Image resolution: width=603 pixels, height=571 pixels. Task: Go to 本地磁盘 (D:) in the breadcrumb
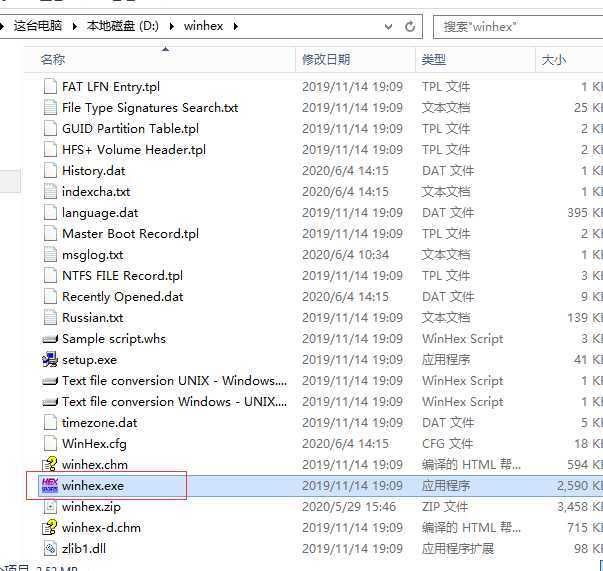pyautogui.click(x=123, y=26)
